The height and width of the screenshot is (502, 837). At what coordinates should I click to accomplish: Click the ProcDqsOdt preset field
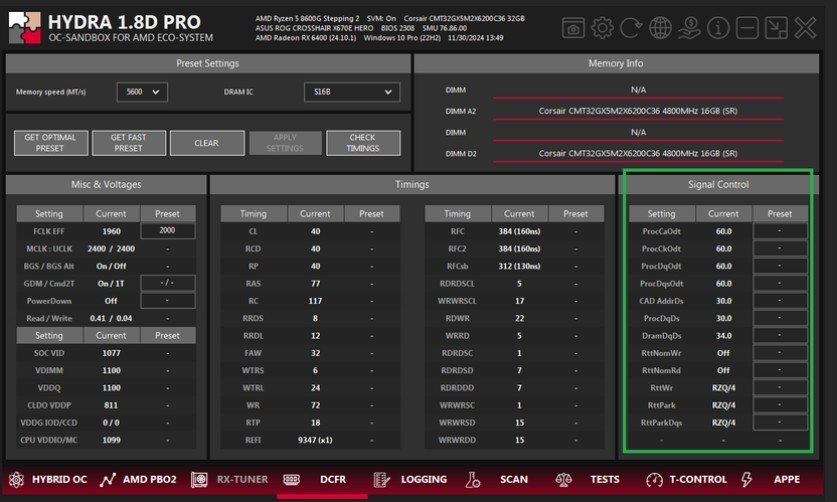pos(780,284)
